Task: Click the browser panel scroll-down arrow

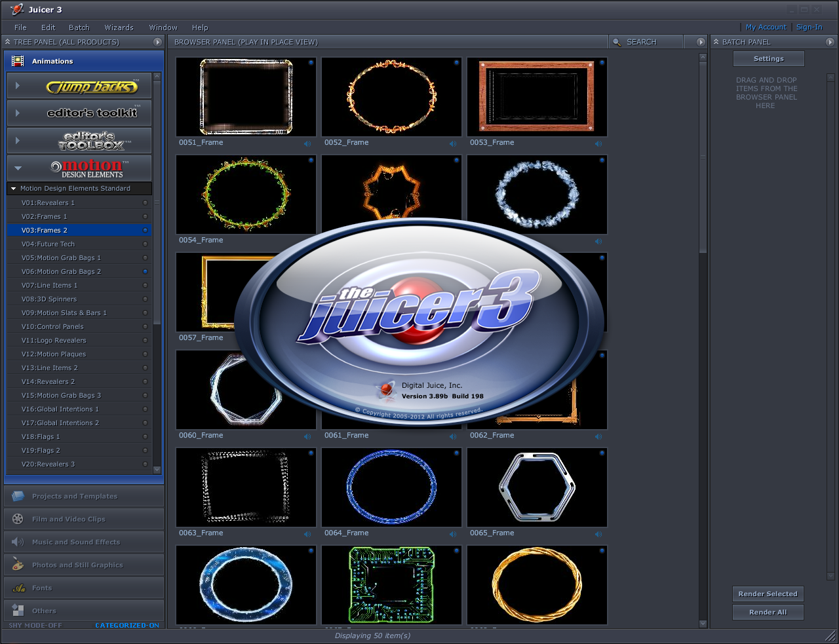Action: [x=703, y=624]
